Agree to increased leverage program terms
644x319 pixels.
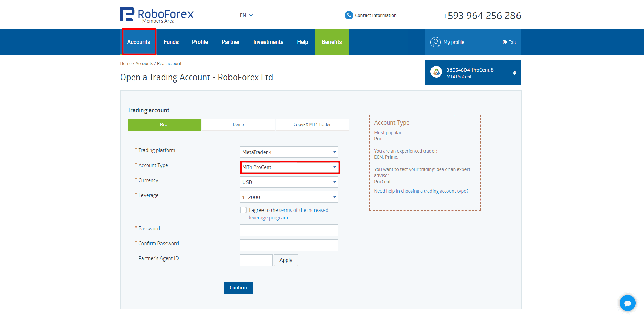click(x=243, y=210)
